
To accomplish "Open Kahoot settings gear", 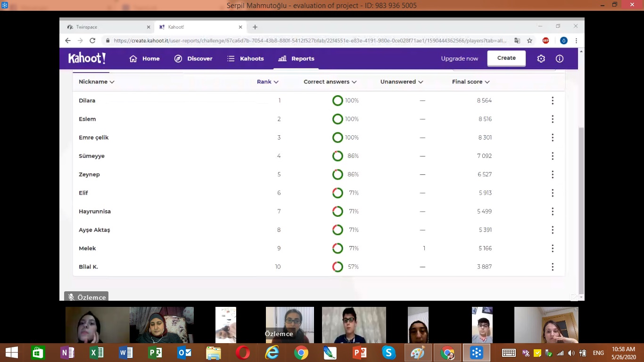I will pos(541,58).
